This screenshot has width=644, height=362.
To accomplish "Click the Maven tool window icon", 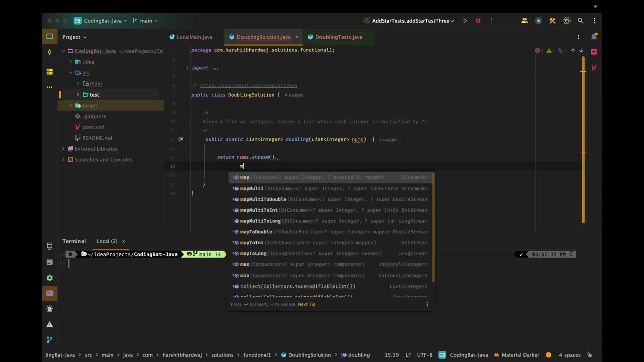I will click(594, 67).
